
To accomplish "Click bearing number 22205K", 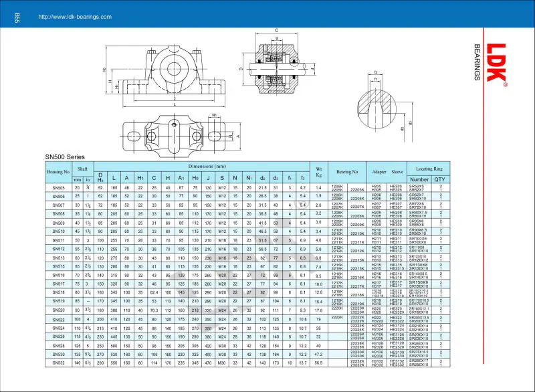I will (357, 190).
